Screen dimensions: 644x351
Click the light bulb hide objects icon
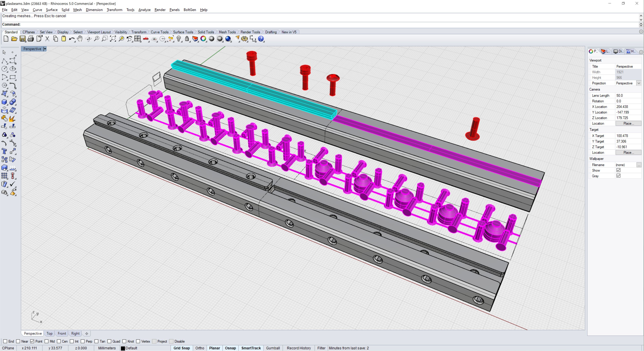pyautogui.click(x=179, y=39)
